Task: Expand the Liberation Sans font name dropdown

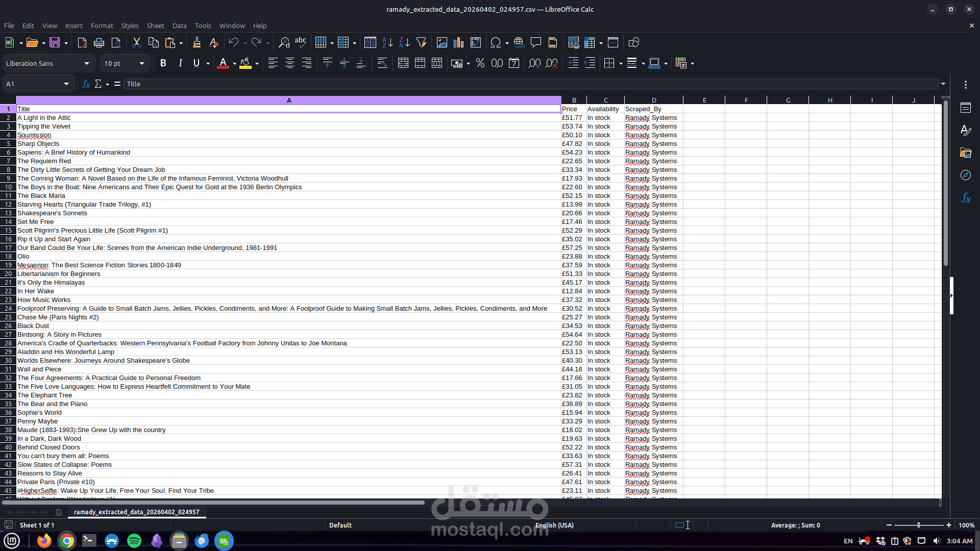Action: pyautogui.click(x=87, y=64)
